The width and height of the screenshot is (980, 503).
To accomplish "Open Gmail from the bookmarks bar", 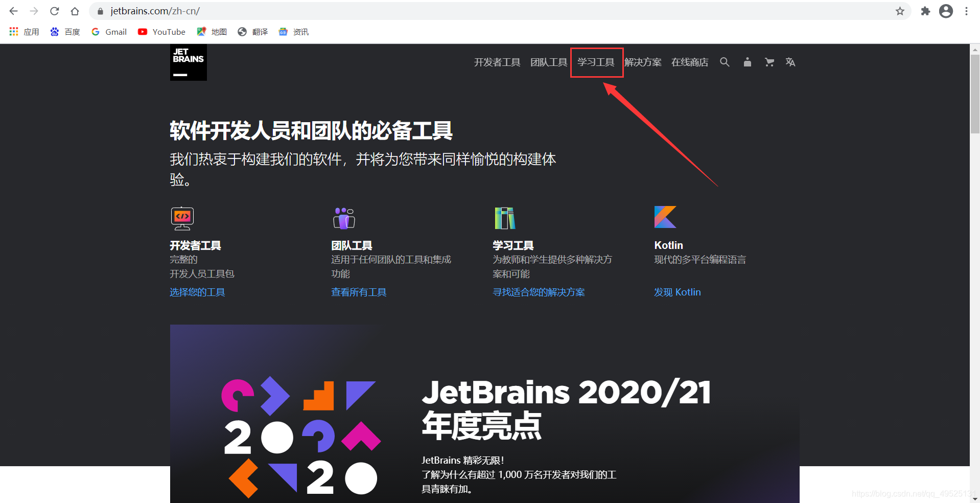I will (x=108, y=32).
